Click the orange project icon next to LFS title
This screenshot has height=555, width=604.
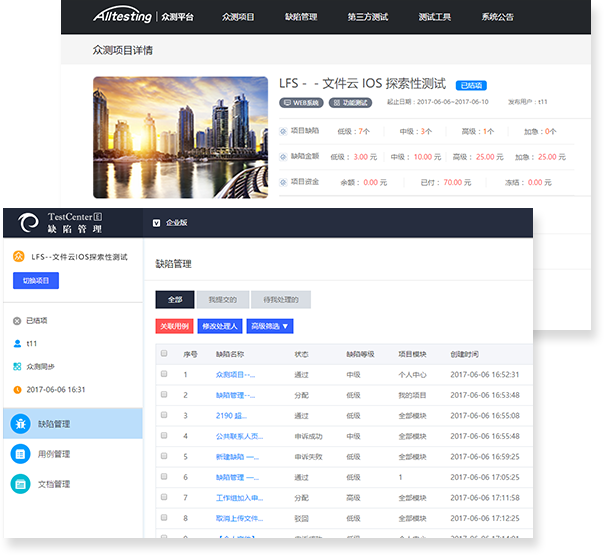(x=18, y=257)
